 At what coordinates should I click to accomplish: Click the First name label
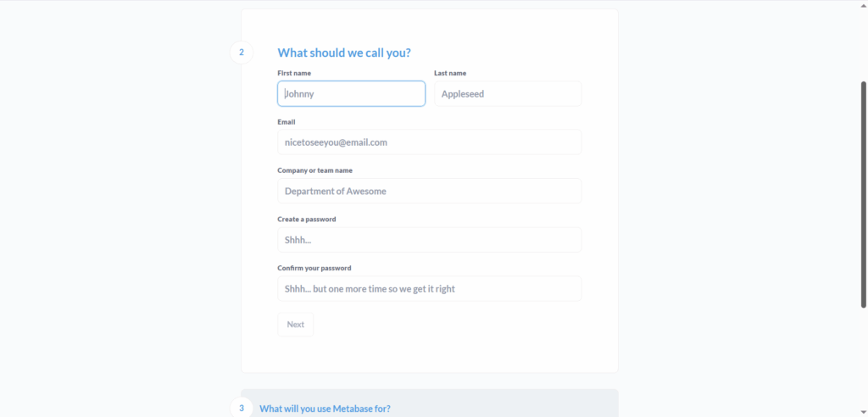click(294, 74)
